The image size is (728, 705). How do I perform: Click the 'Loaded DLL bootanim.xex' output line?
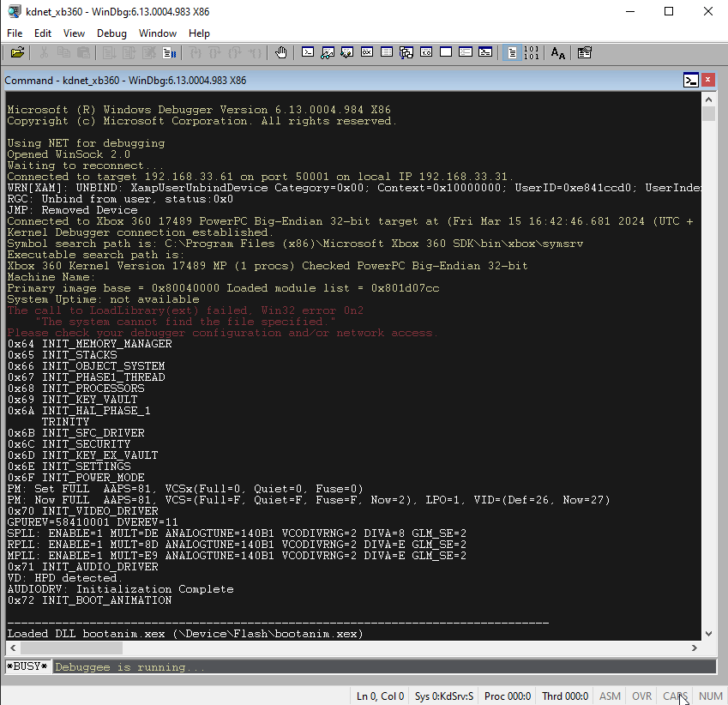pos(184,634)
